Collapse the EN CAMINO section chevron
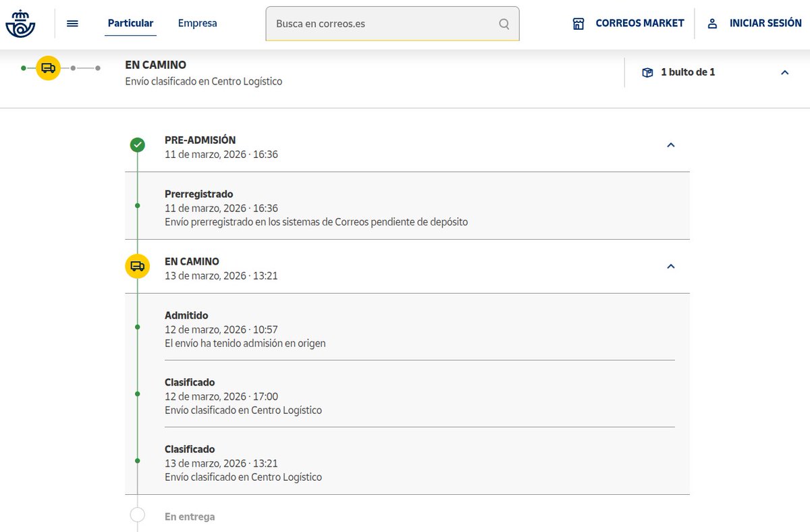 point(670,267)
